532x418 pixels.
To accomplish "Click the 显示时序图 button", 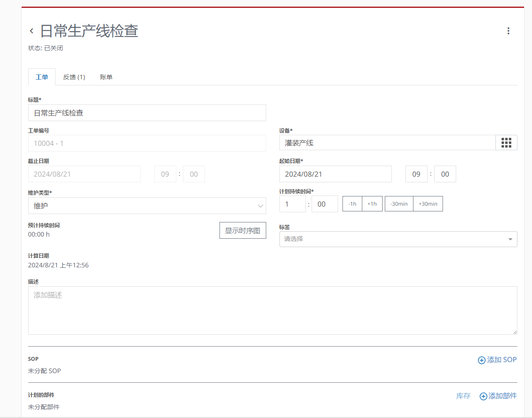I will point(242,230).
